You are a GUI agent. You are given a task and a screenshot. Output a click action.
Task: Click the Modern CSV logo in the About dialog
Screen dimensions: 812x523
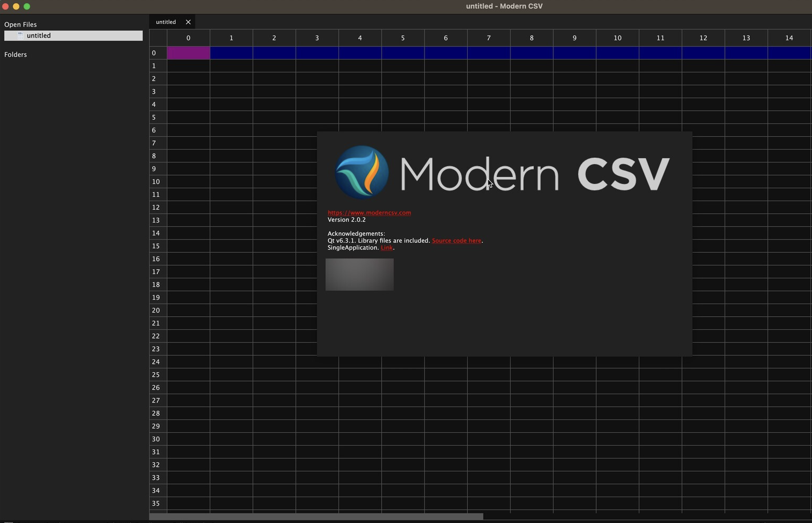point(361,171)
